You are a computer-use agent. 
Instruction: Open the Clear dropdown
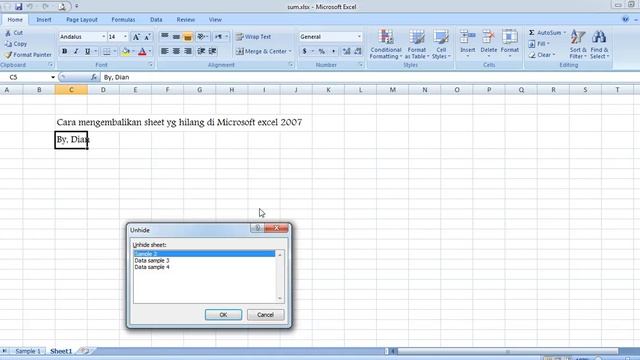pos(542,55)
